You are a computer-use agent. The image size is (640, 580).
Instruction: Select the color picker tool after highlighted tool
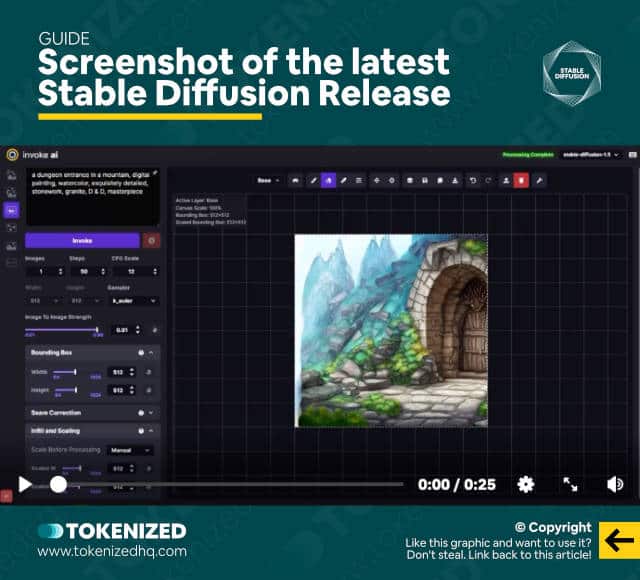coord(344,180)
